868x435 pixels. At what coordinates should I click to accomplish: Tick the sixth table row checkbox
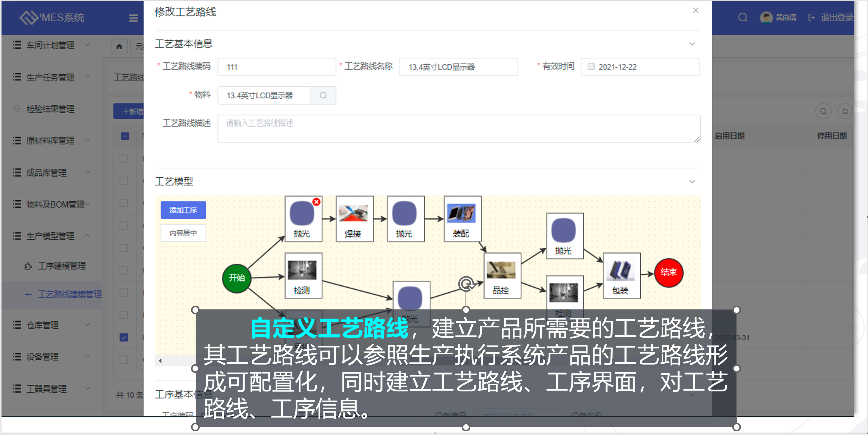[124, 270]
